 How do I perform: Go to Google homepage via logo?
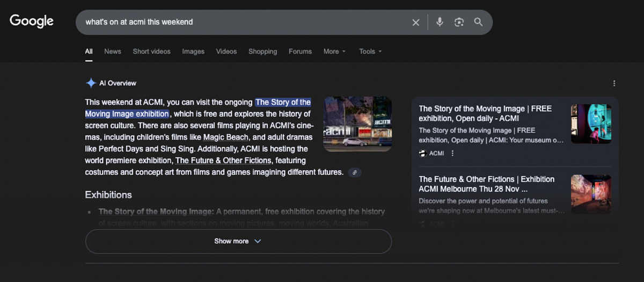click(x=32, y=21)
